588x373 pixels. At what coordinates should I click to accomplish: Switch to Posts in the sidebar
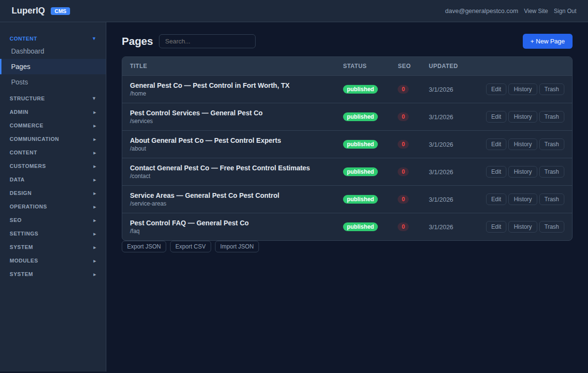19,82
